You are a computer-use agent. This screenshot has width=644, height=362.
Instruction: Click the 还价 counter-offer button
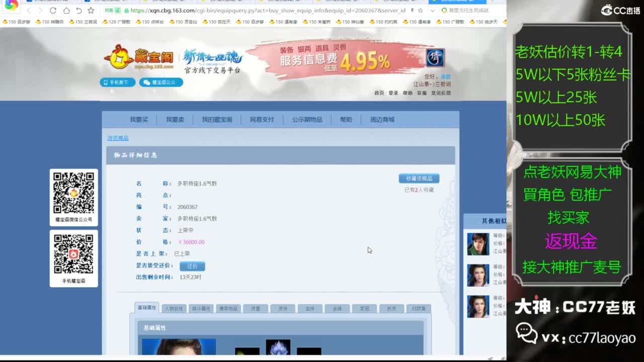[192, 266]
